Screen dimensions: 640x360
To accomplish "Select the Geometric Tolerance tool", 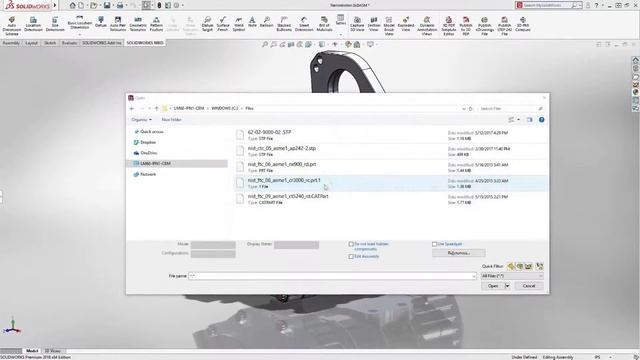I will point(138,24).
